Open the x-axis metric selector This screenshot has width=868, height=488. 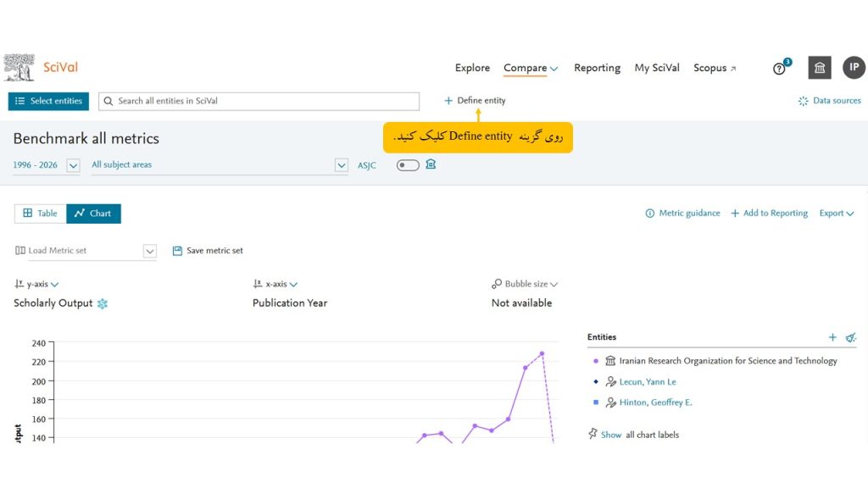click(x=275, y=284)
